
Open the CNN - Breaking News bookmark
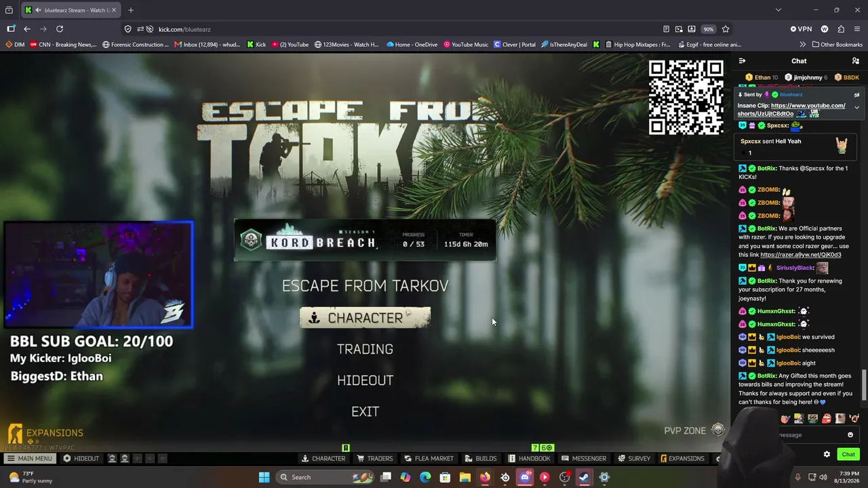point(63,45)
